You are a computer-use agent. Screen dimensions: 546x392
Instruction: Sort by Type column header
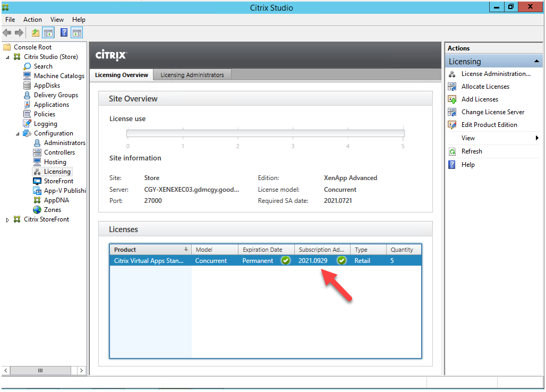click(368, 250)
